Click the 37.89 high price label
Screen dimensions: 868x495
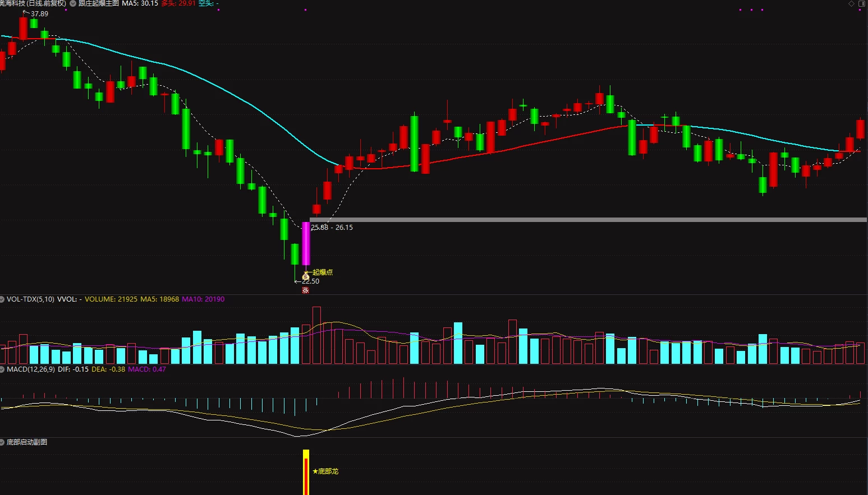click(x=39, y=14)
